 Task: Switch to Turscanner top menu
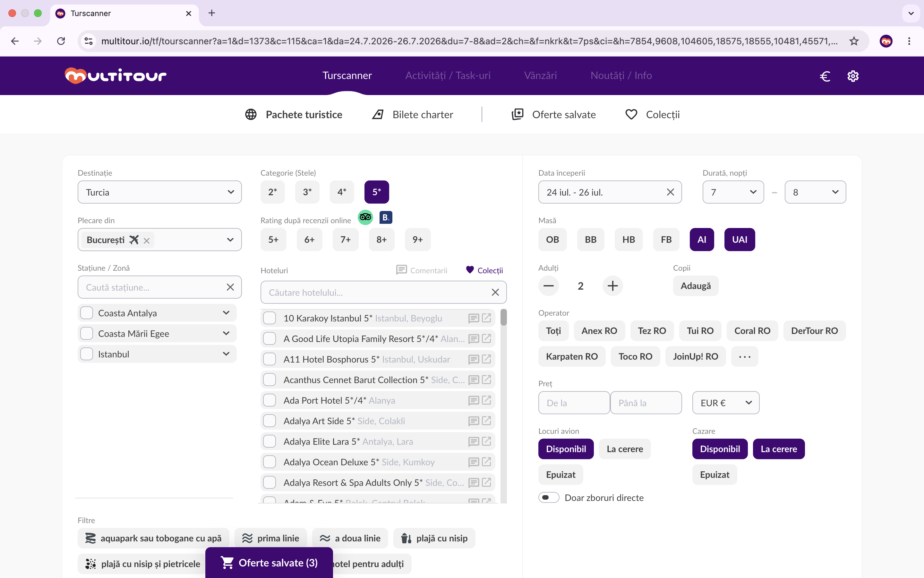(347, 76)
